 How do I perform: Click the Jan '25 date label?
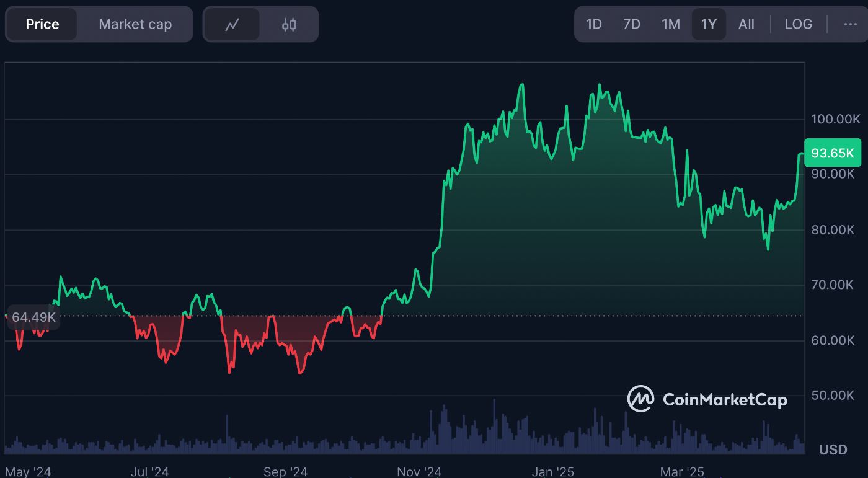click(x=554, y=471)
